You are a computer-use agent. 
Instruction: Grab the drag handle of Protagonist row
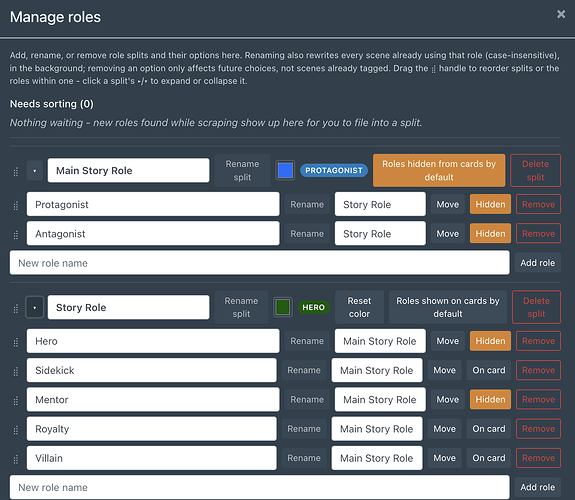tap(16, 206)
